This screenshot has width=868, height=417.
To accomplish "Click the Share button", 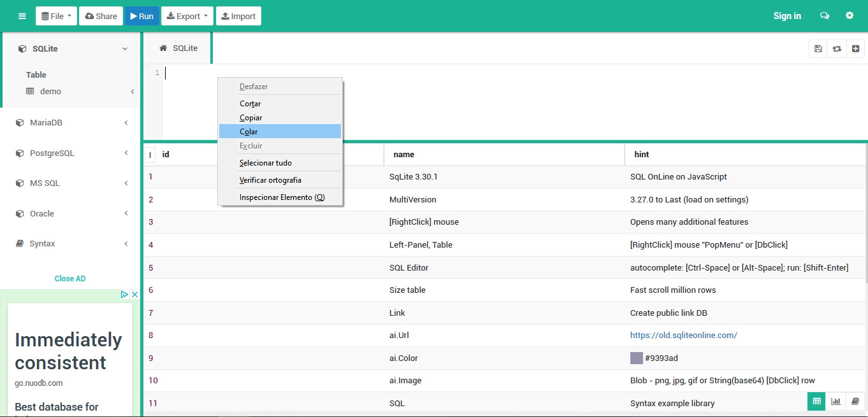I will tap(101, 16).
